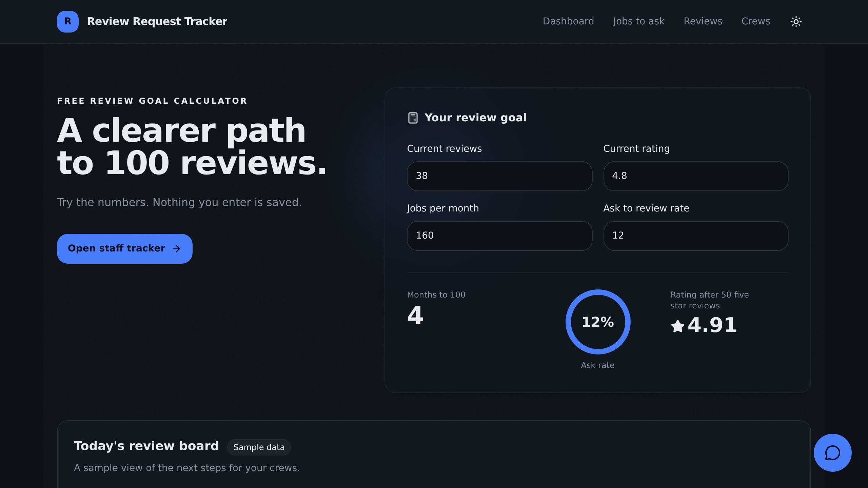Click the Months to 100 value 4
Image resolution: width=868 pixels, height=488 pixels.
(415, 315)
